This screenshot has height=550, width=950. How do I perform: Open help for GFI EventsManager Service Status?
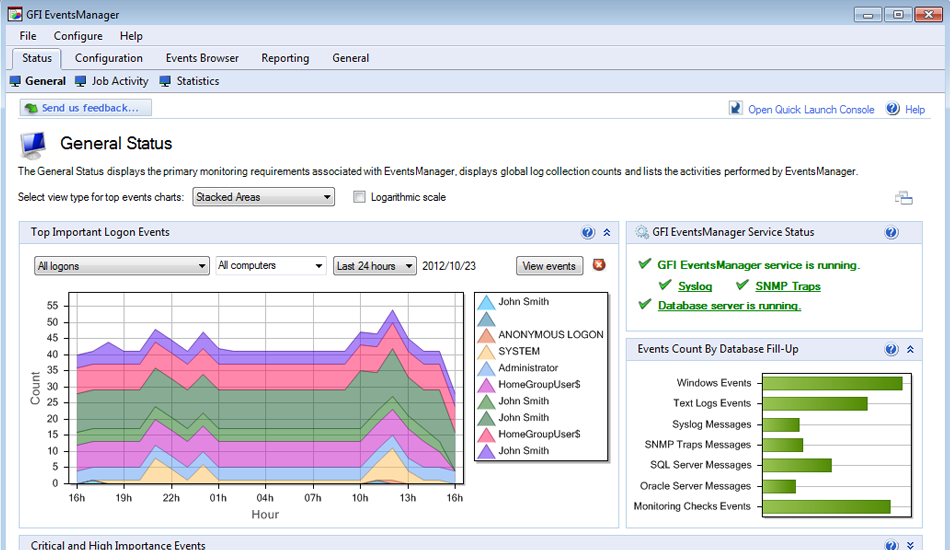click(x=891, y=233)
